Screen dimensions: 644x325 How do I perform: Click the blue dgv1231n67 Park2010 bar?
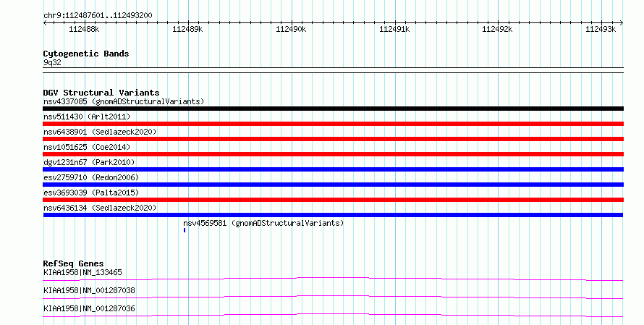333,169
